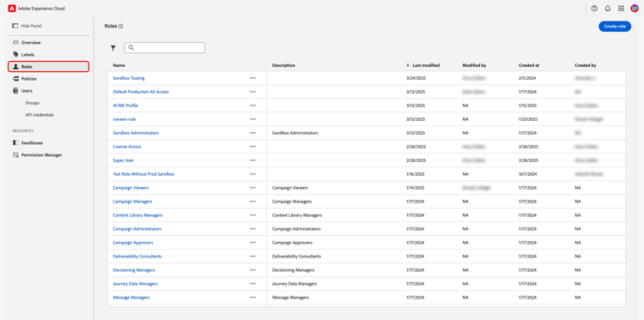
Task: Open Journey Data Managers role link
Action: pyautogui.click(x=135, y=284)
